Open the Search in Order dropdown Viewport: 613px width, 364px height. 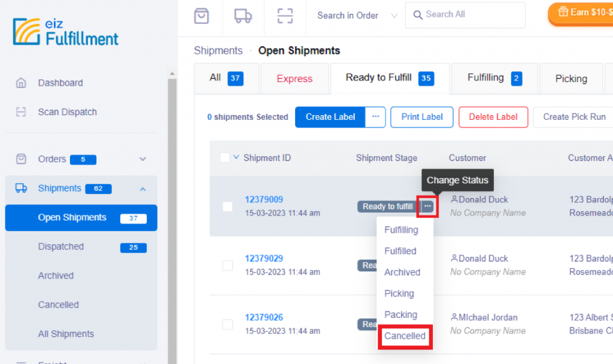354,16
